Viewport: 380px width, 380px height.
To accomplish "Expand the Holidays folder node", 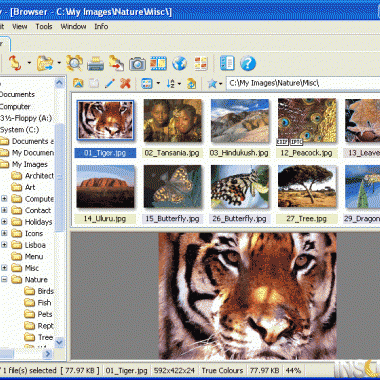I will coord(4,222).
